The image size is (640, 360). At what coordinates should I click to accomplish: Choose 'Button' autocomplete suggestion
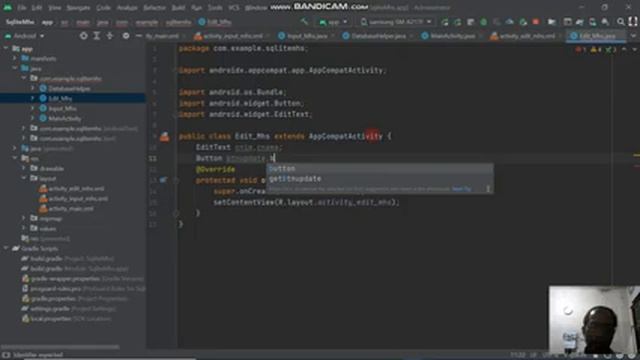[x=380, y=169]
